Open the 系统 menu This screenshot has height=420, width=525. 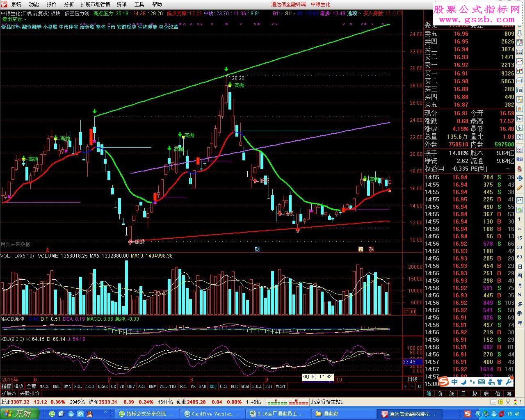16,4
